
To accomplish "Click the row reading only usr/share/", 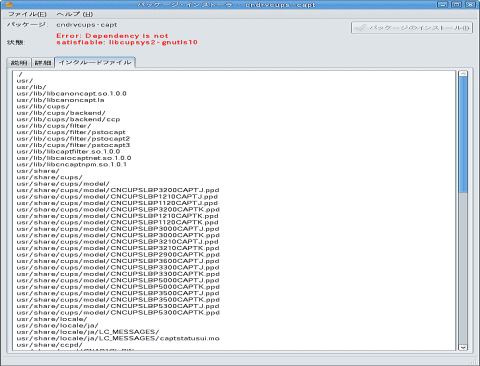I will click(38, 171).
